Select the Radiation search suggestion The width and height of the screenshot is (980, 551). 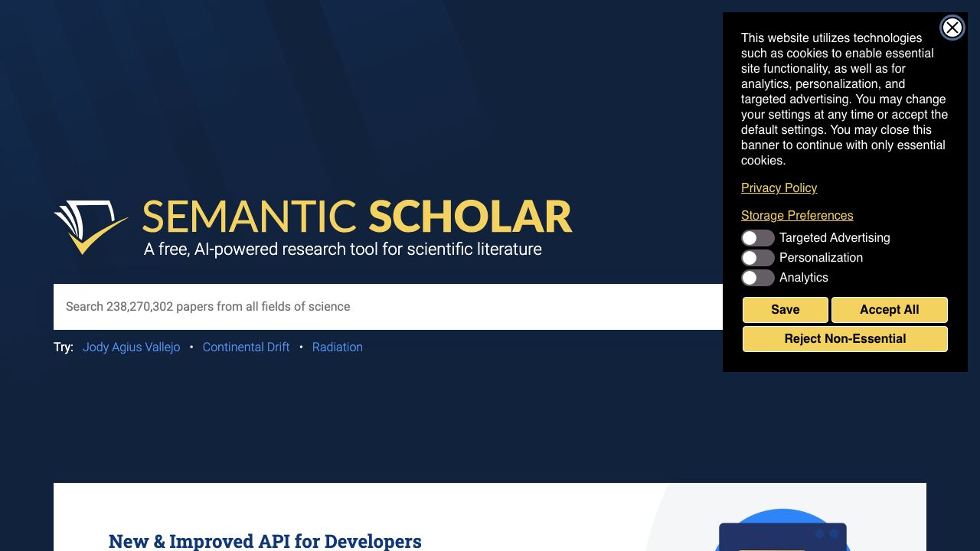click(x=338, y=347)
